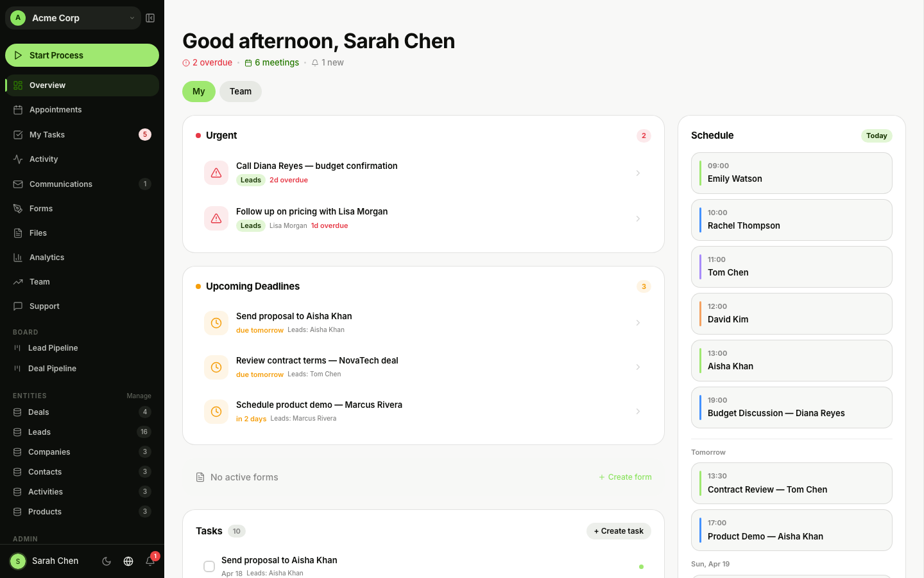924x578 pixels.
Task: Open the Appointments section
Action: 55,109
